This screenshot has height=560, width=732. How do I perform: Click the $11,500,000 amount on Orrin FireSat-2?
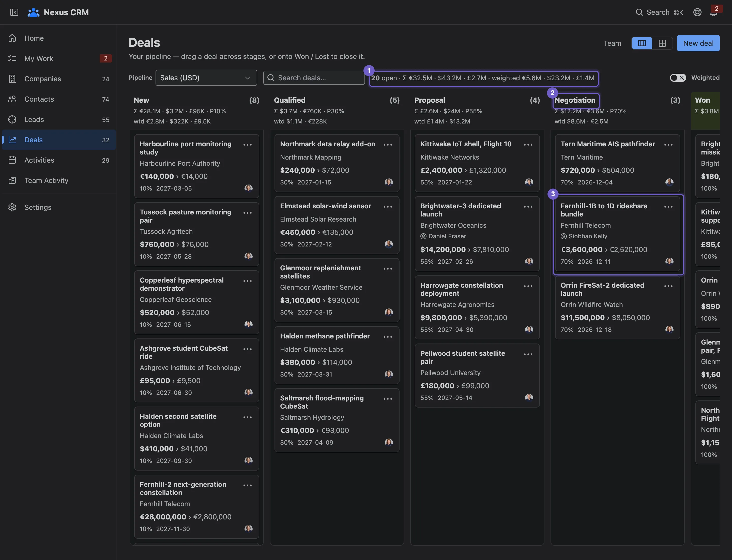pyautogui.click(x=583, y=318)
